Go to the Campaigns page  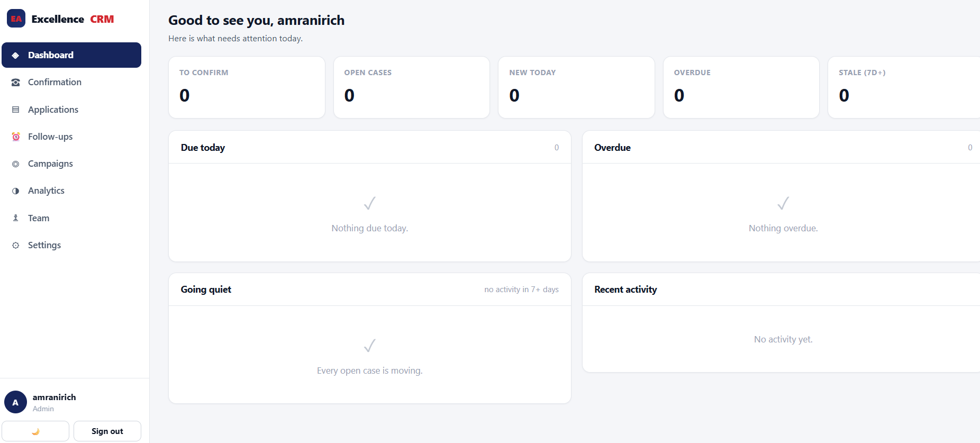71,164
